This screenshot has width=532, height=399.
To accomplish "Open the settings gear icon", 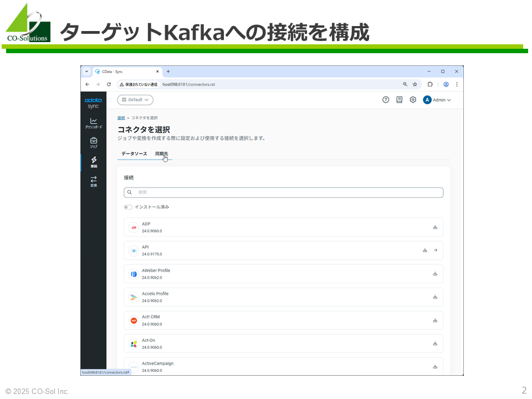I will [413, 100].
